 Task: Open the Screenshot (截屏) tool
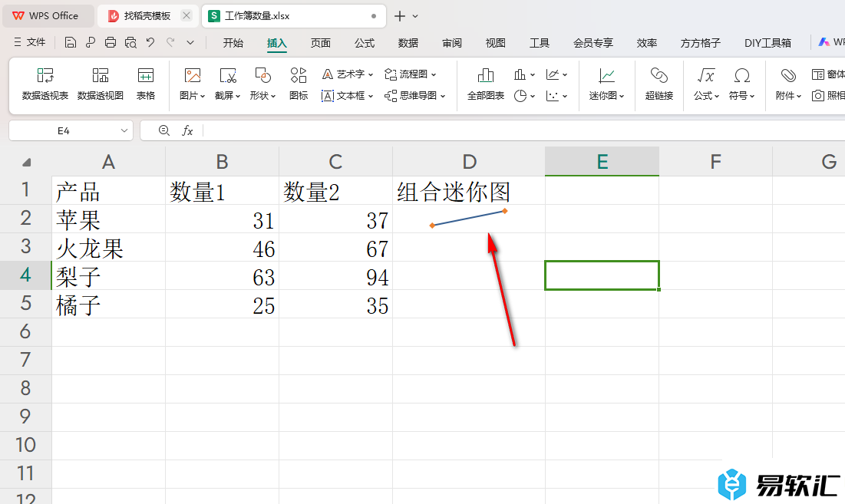pyautogui.click(x=227, y=84)
